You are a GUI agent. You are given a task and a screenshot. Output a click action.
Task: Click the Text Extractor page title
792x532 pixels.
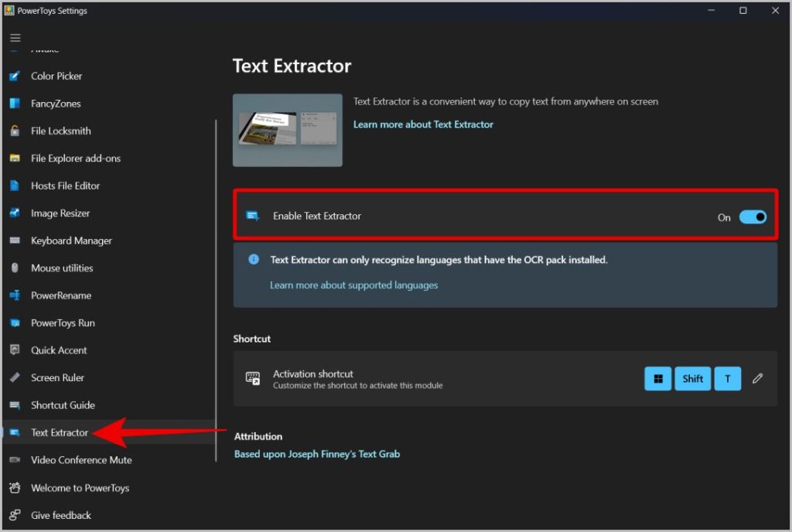(x=292, y=66)
